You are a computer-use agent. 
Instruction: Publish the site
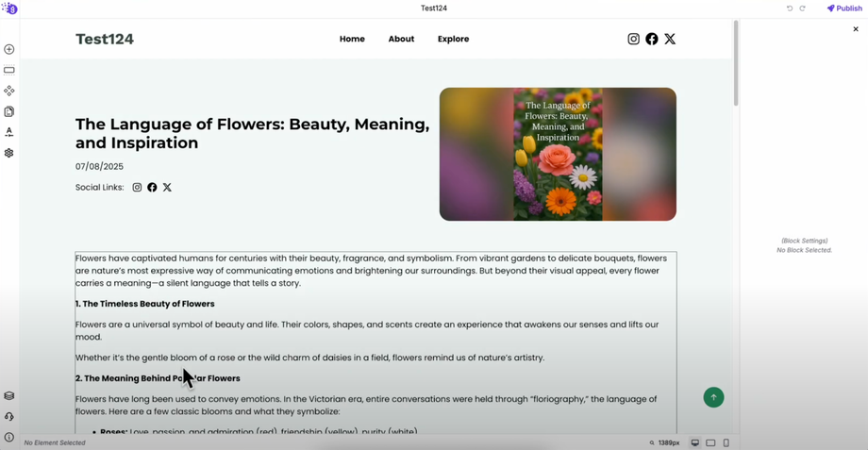tap(844, 8)
